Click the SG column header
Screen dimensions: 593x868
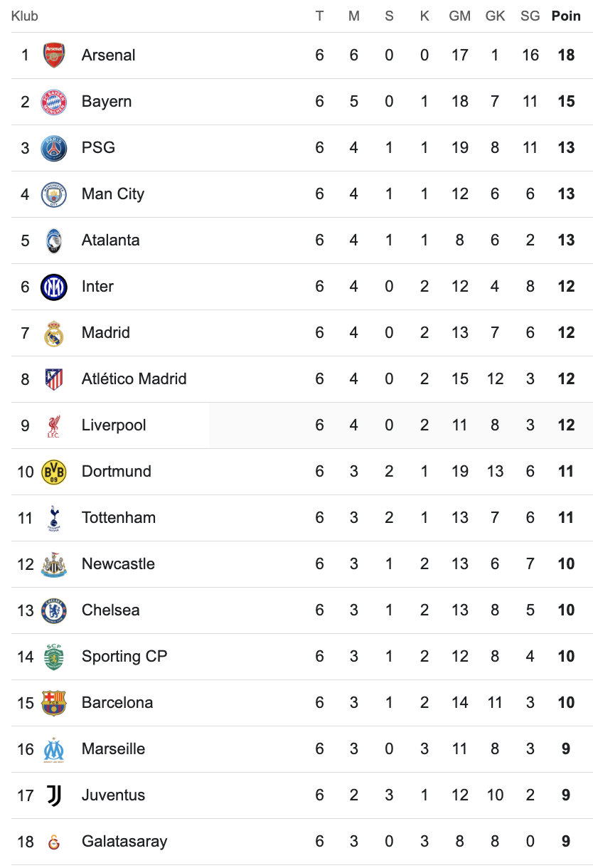(530, 16)
